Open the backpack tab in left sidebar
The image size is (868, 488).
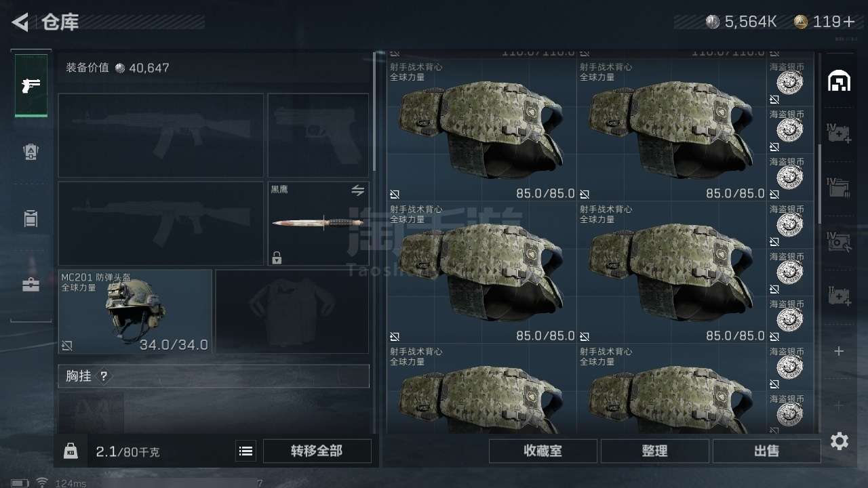pos(31,219)
